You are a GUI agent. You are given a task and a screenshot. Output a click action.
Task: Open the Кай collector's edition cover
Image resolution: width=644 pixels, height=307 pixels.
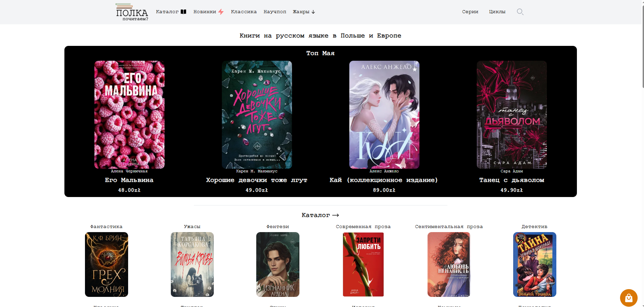click(x=384, y=115)
